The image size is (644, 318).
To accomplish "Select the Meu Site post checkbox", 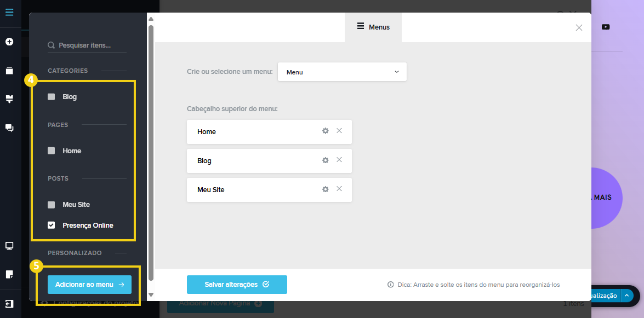I will click(52, 205).
